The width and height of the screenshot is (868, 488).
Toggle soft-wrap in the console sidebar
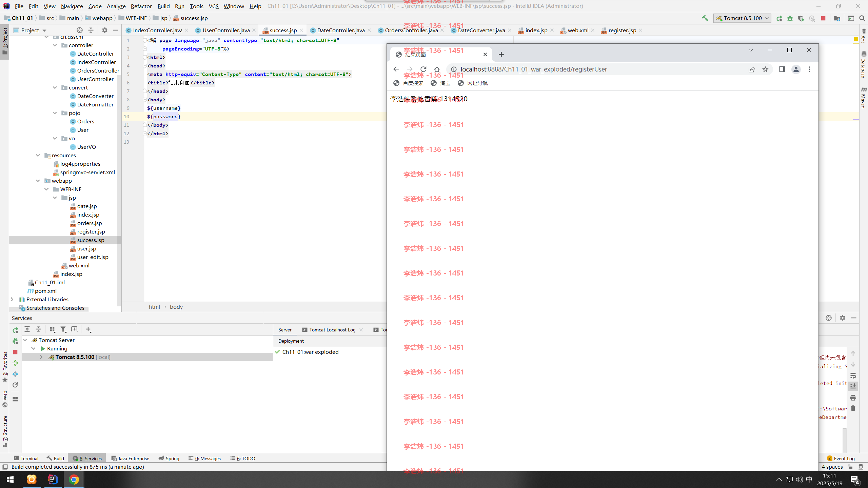pos(853,375)
